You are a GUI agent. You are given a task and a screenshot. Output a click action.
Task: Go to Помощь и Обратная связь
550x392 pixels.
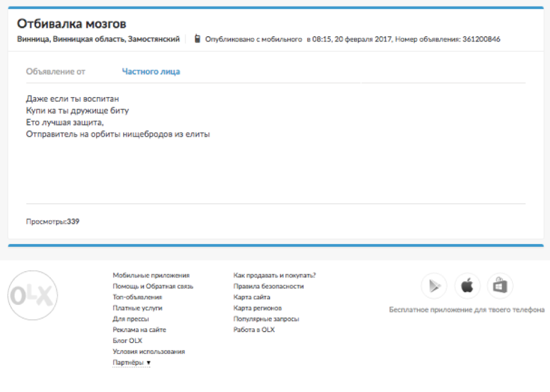point(153,286)
